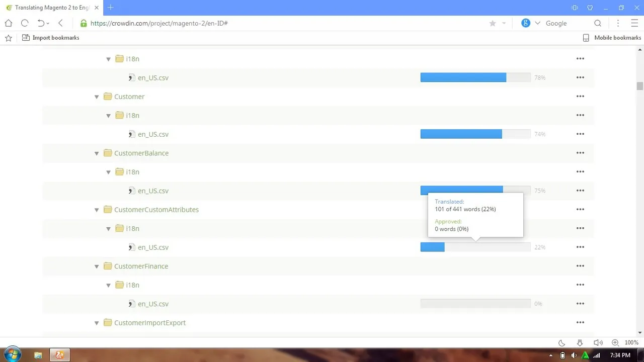Go back with the back arrow
Image resolution: width=644 pixels, height=362 pixels.
[x=60, y=23]
